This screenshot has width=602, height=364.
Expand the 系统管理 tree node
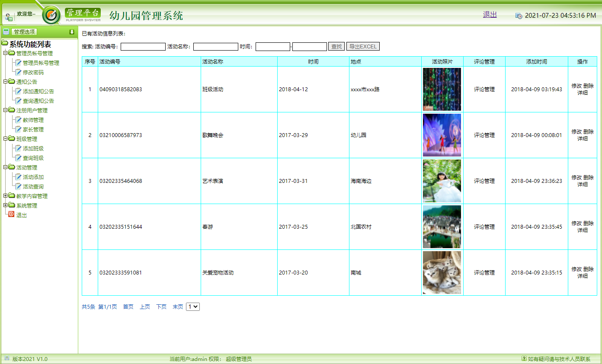pyautogui.click(x=6, y=205)
